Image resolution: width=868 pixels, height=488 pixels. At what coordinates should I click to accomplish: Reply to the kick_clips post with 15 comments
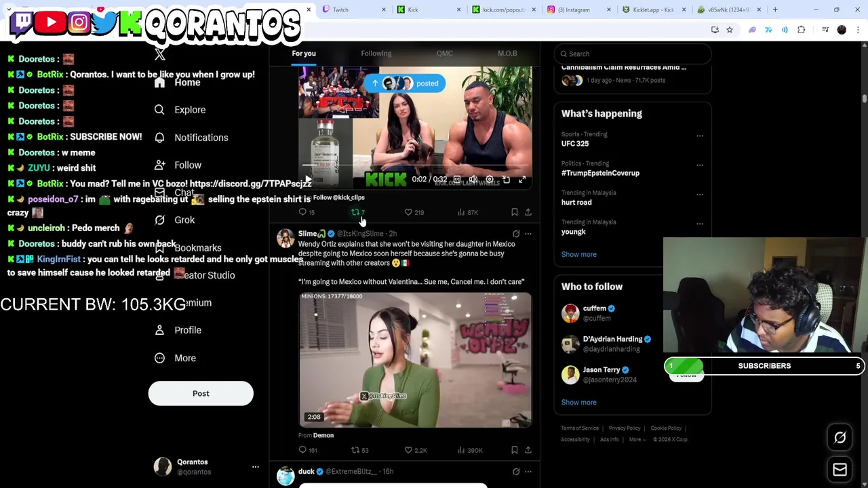[307, 212]
